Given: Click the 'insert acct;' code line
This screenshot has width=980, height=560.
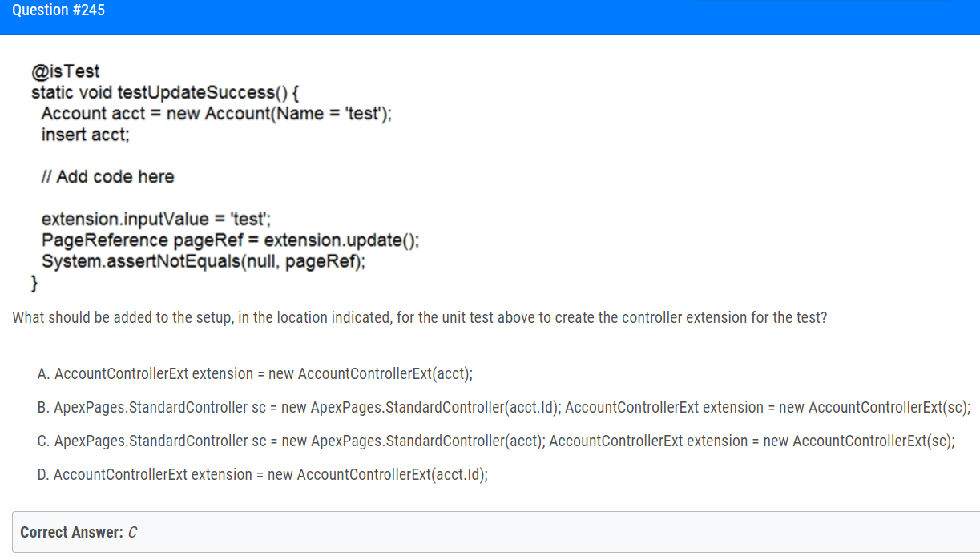Looking at the screenshot, I should click(x=86, y=134).
